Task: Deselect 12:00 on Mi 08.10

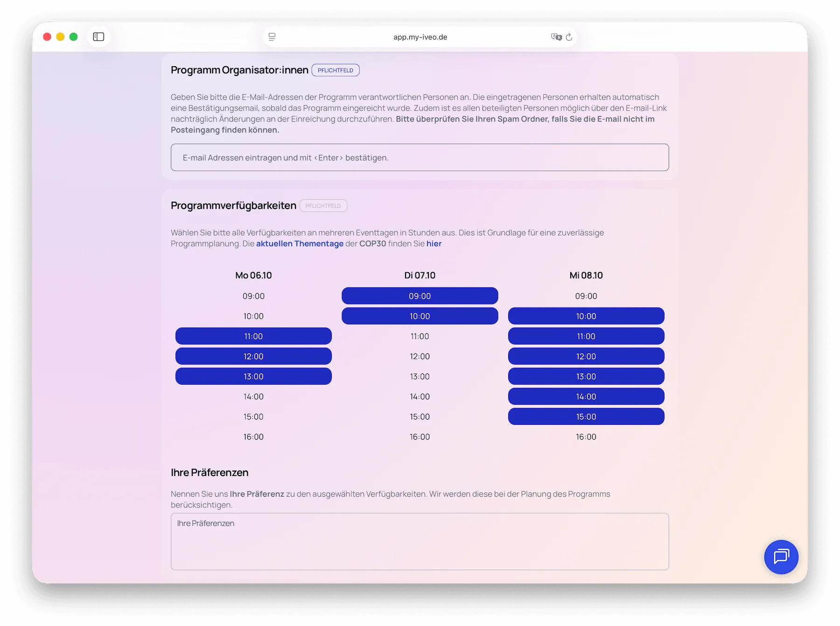Action: point(586,356)
